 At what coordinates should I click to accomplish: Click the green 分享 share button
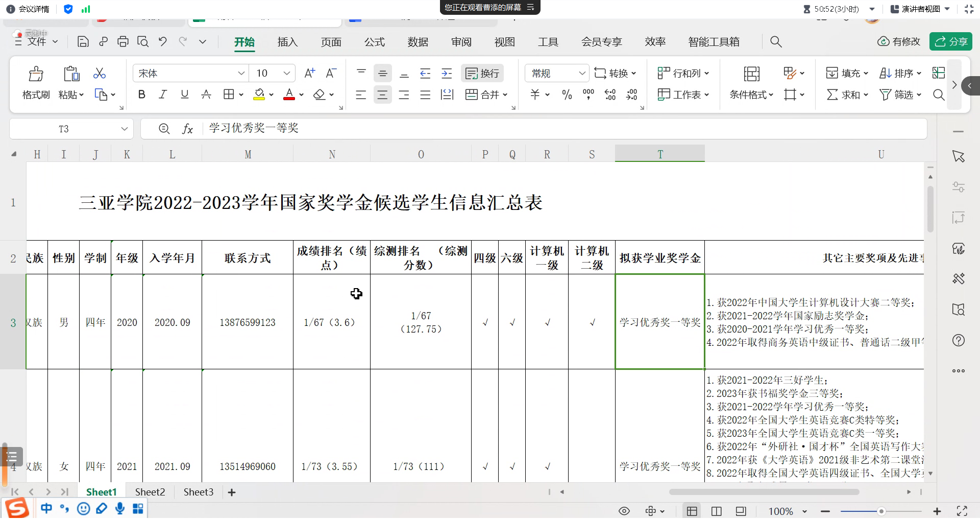tap(950, 42)
